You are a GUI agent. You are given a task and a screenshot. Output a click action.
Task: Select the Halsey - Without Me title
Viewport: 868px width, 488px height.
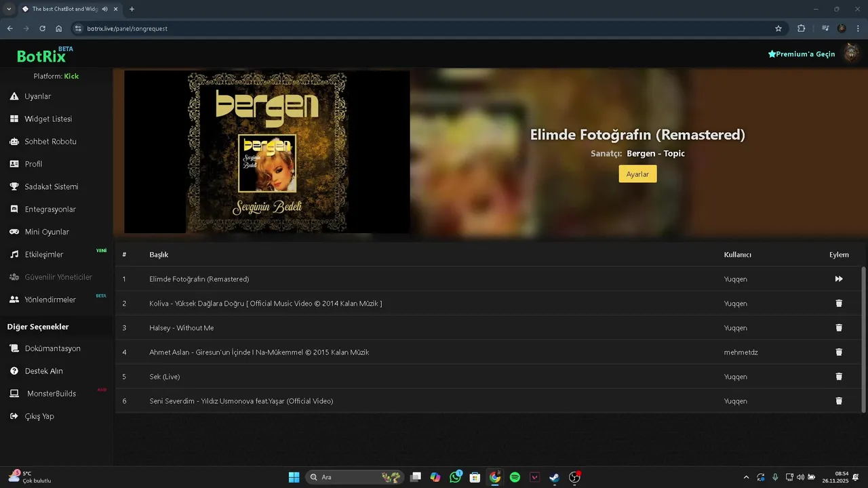click(x=181, y=328)
